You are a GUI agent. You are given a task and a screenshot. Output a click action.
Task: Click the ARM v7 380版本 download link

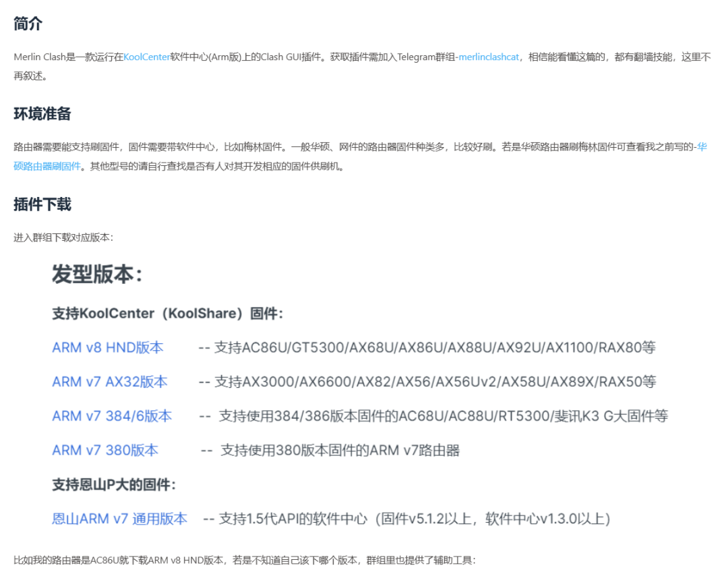pos(105,451)
